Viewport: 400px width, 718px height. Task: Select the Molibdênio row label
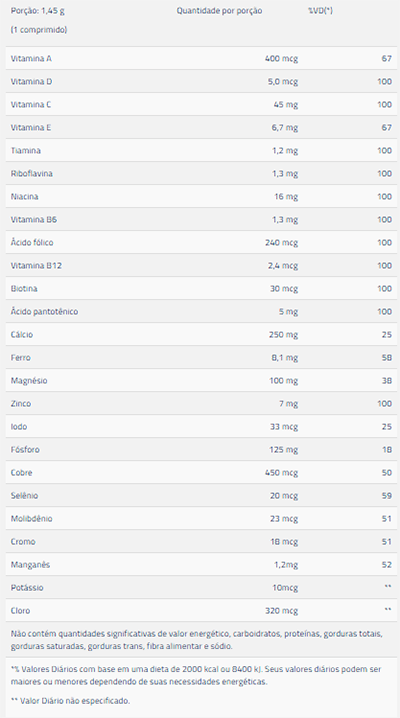(x=32, y=518)
